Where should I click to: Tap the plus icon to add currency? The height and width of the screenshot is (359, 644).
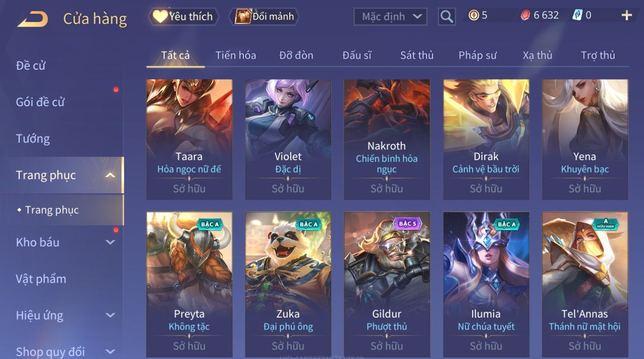click(x=626, y=16)
